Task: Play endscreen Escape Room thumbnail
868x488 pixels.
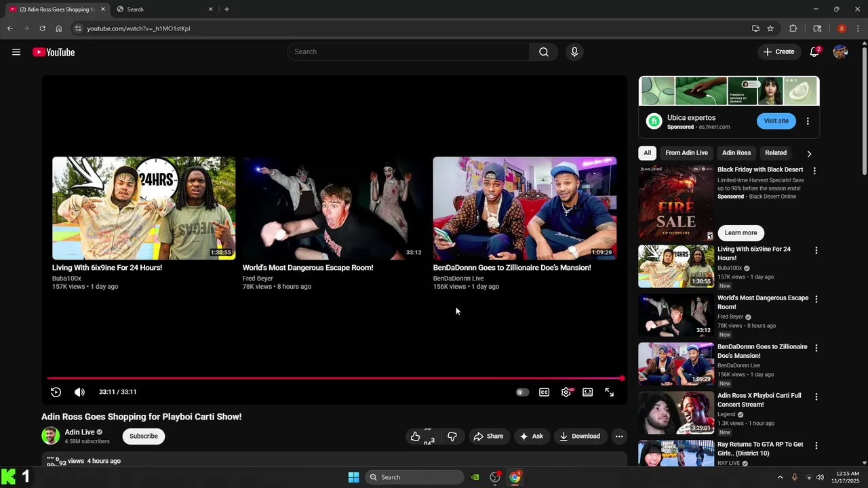Action: [334, 208]
